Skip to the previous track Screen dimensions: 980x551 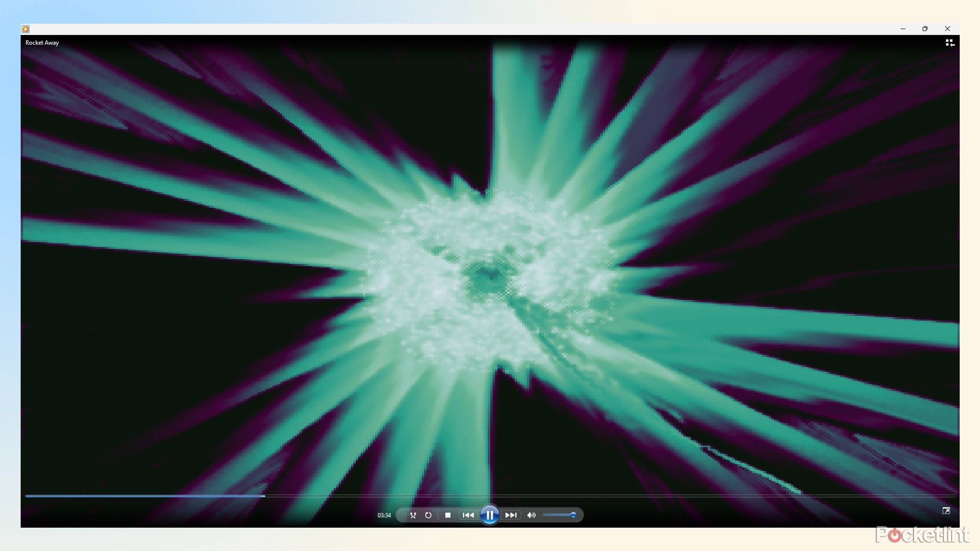(x=468, y=515)
